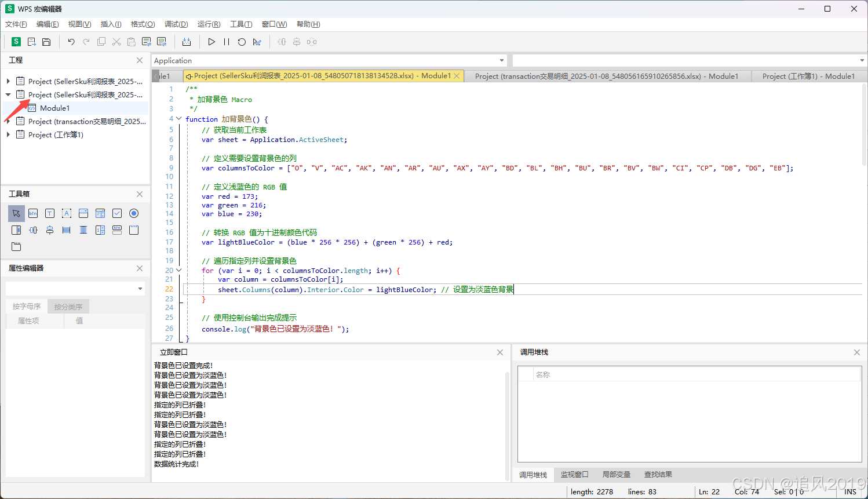
Task: Collapse the second SellerSku project node
Action: [x=8, y=94]
